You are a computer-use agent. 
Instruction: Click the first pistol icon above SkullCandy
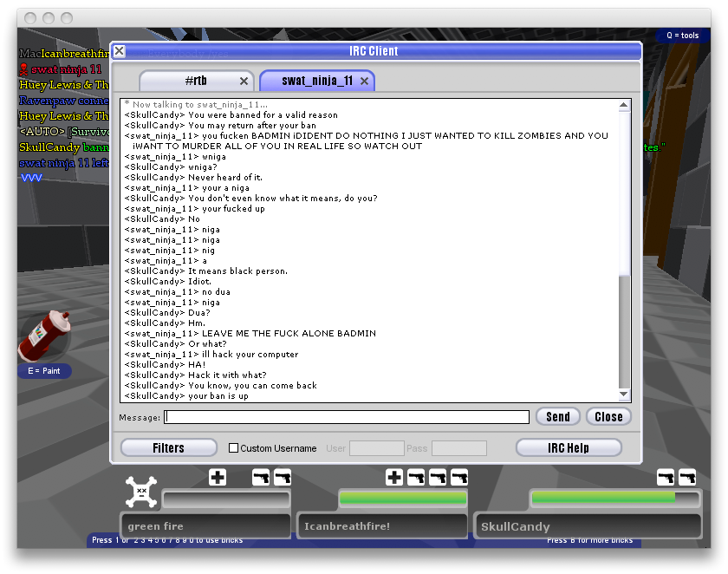[666, 477]
